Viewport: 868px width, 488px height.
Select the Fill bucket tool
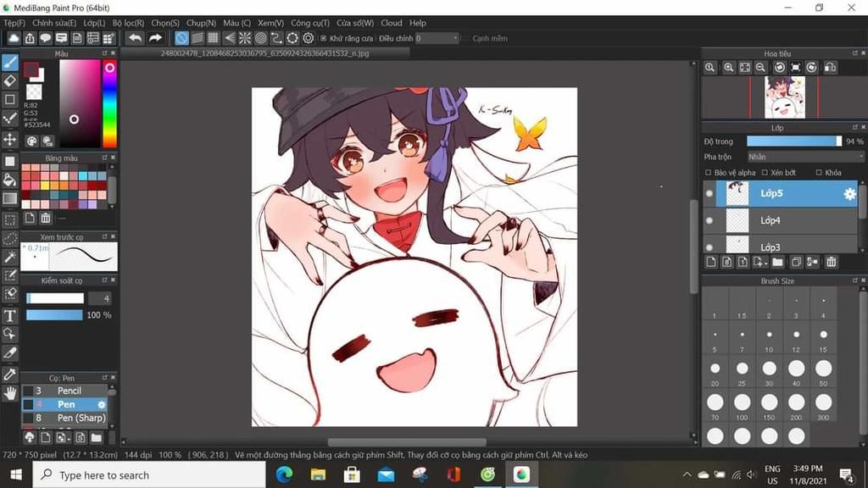coord(10,180)
